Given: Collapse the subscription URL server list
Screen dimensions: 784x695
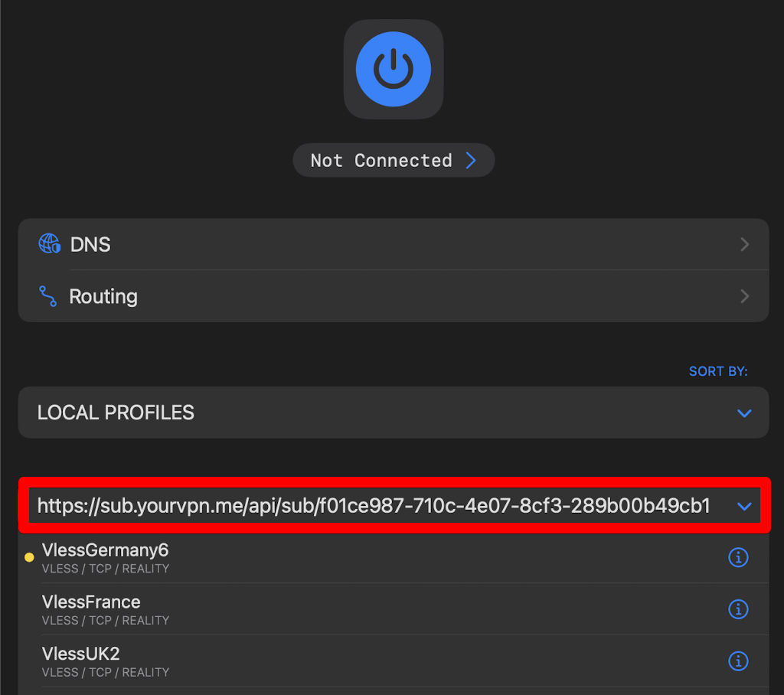Looking at the screenshot, I should tap(743, 506).
